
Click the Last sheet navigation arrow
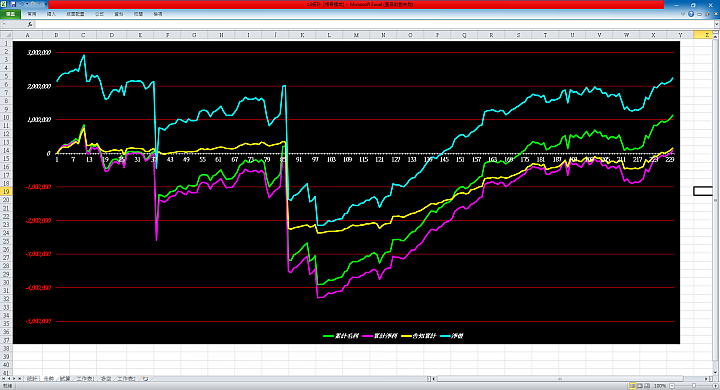20,379
